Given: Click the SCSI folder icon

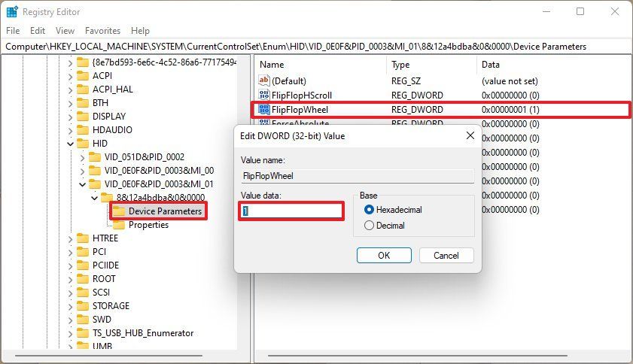Looking at the screenshot, I should pyautogui.click(x=83, y=292).
